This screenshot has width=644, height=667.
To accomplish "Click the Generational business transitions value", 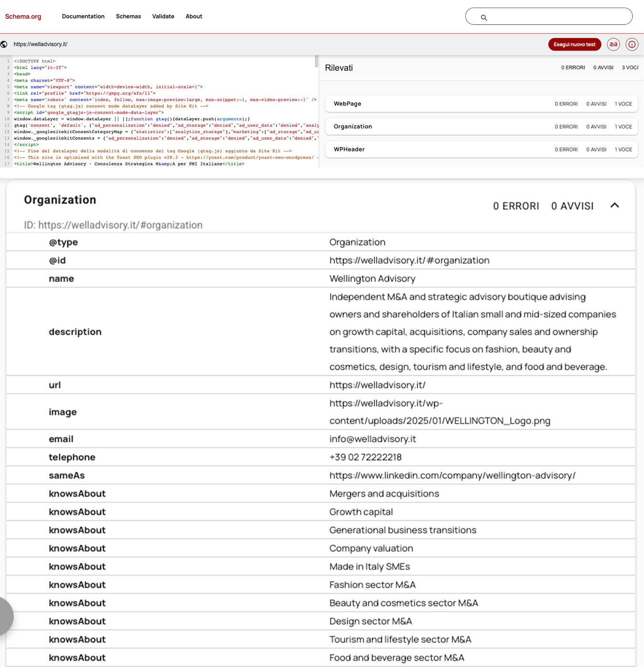I will click(402, 530).
